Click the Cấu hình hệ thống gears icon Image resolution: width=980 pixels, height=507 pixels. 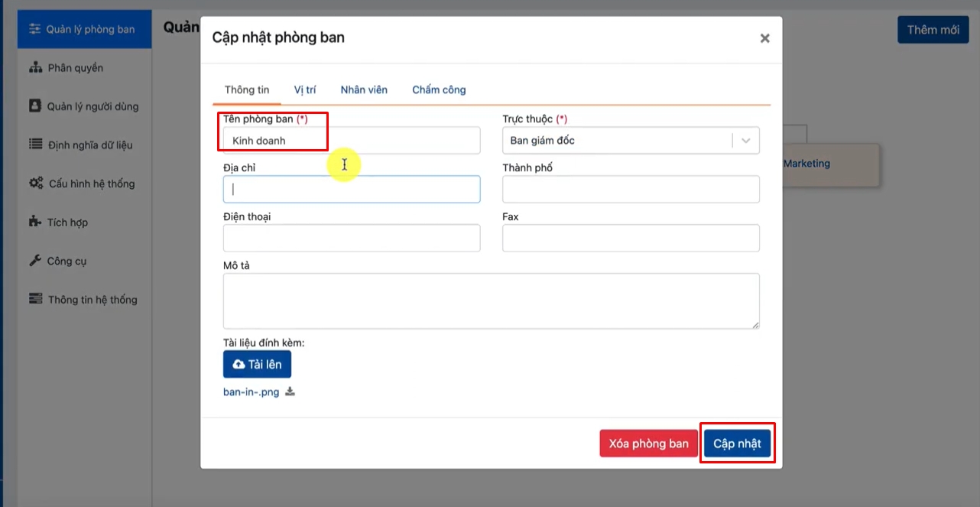pyautogui.click(x=36, y=184)
